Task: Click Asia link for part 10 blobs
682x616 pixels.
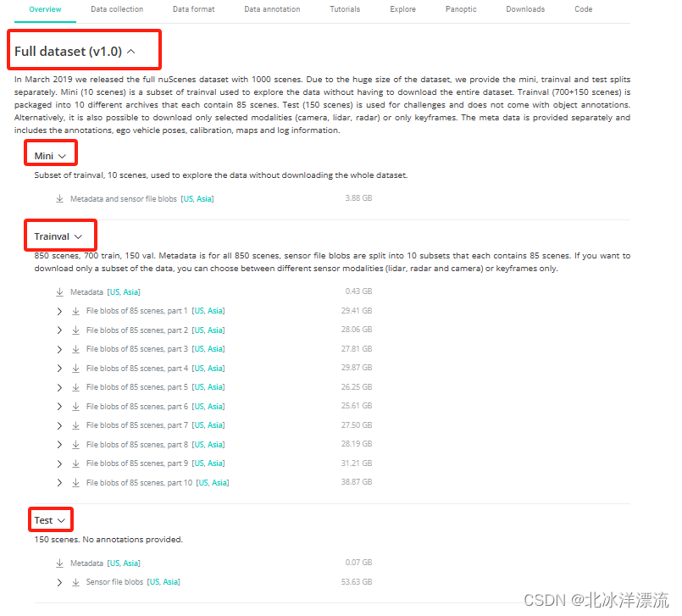Action: 219,483
